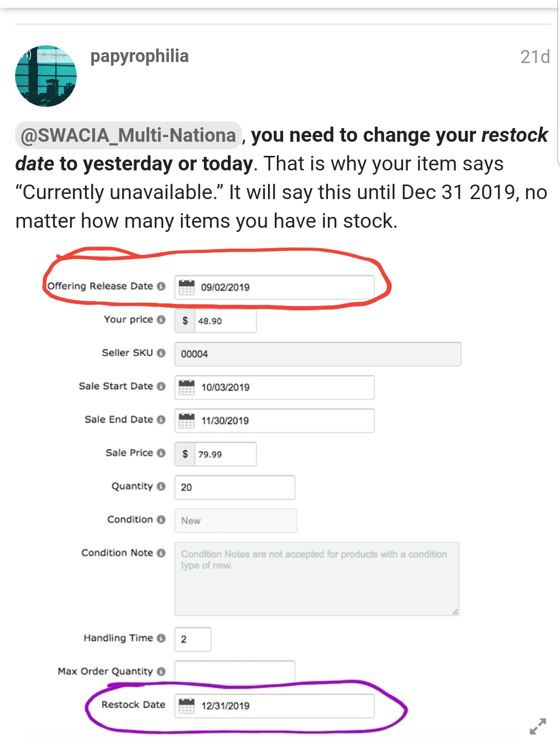Click the empty Max Order Quantity field

[235, 672]
